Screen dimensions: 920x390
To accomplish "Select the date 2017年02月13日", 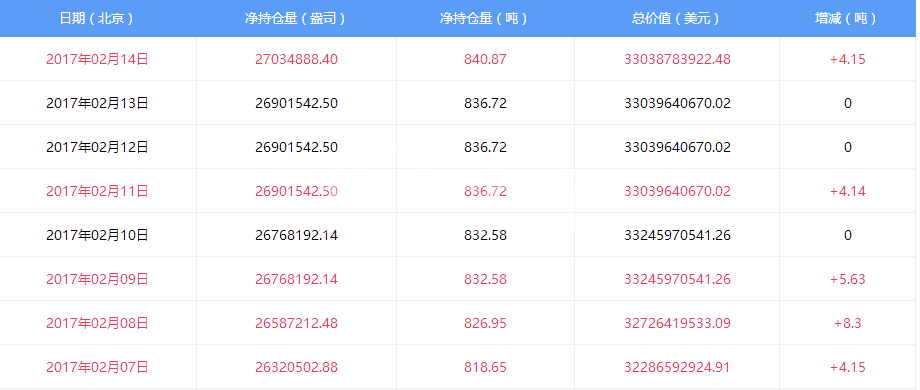I will pos(97,103).
